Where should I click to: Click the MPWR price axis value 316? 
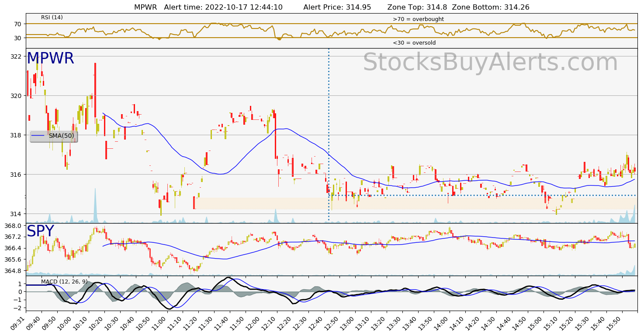[16, 175]
